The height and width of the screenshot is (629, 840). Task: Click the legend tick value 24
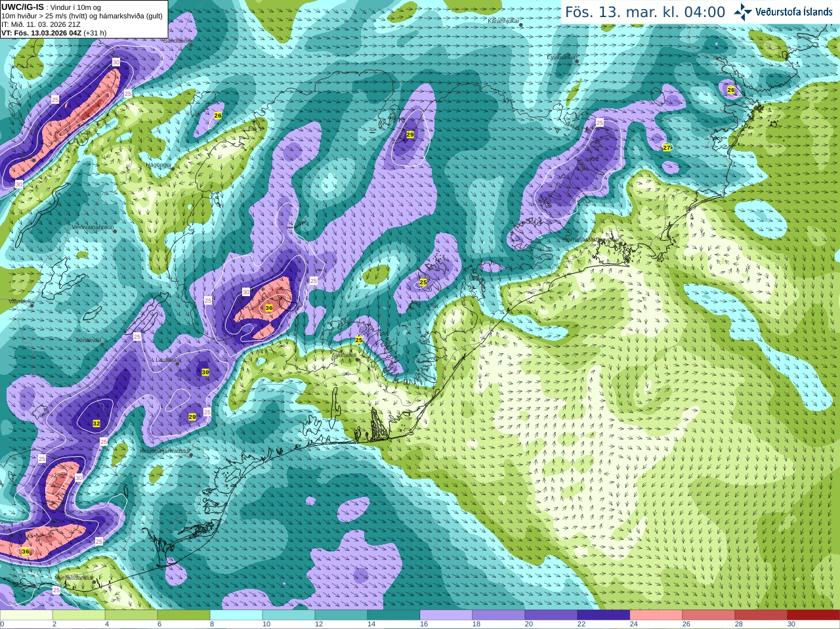(x=634, y=624)
